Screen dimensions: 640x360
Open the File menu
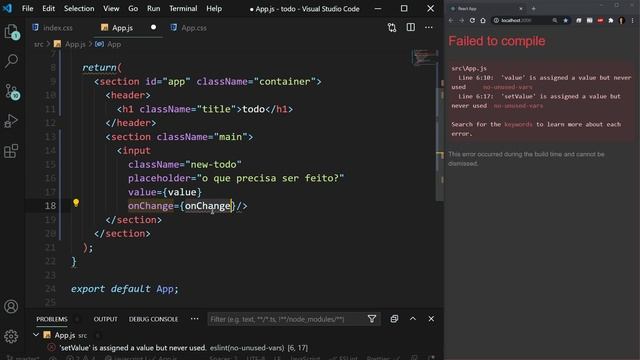pos(27,9)
